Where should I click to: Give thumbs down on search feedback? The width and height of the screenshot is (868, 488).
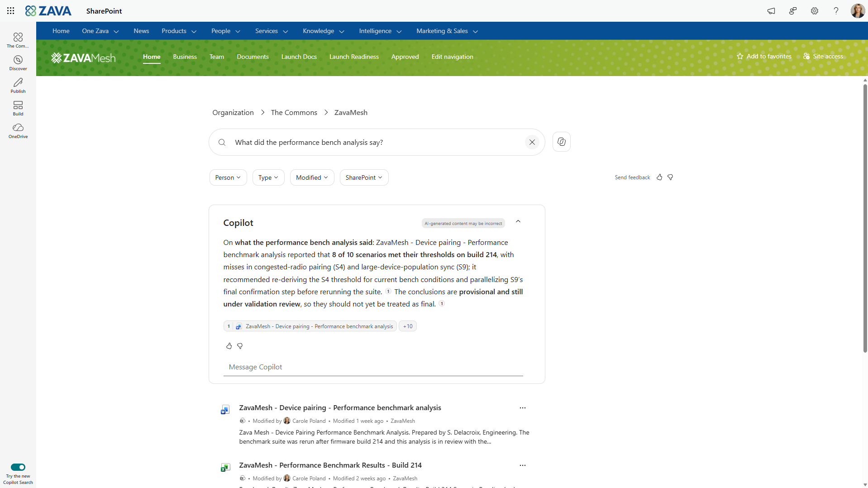point(670,177)
